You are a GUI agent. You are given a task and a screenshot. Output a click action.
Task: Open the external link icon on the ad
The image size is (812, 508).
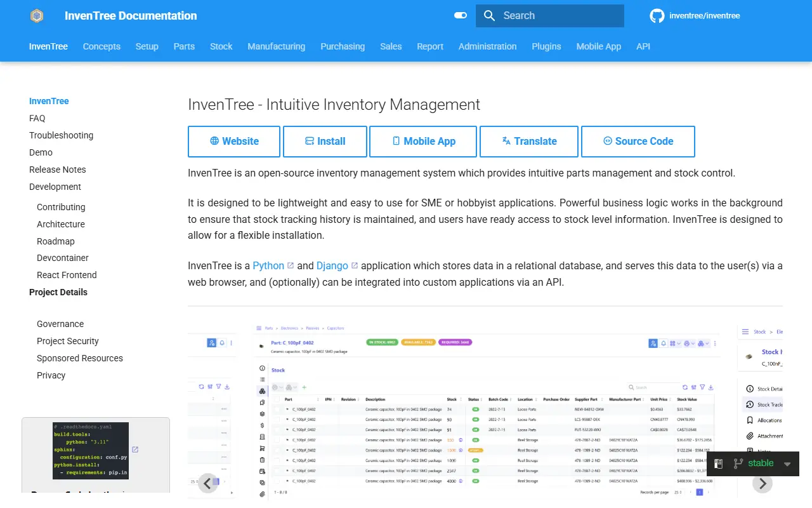click(135, 450)
